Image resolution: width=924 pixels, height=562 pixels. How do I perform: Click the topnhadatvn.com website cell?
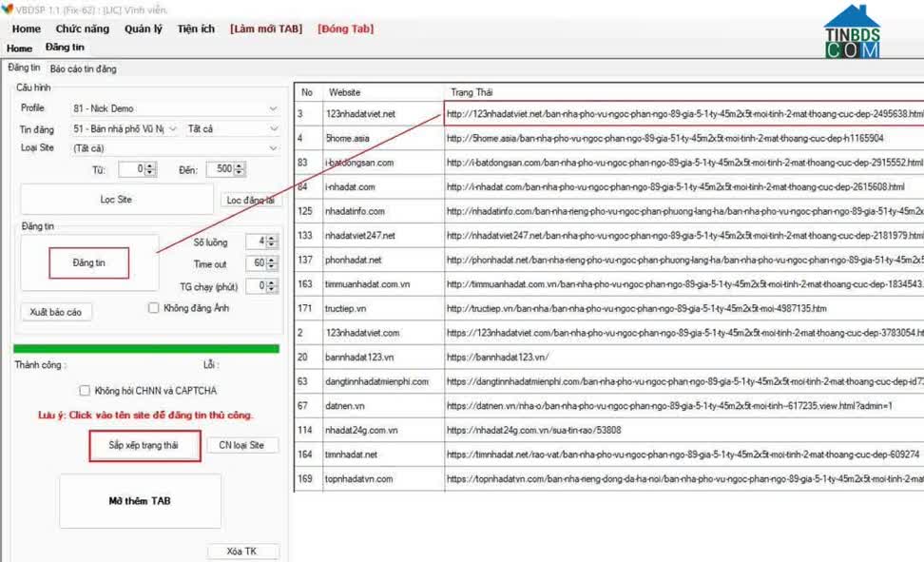pos(384,479)
